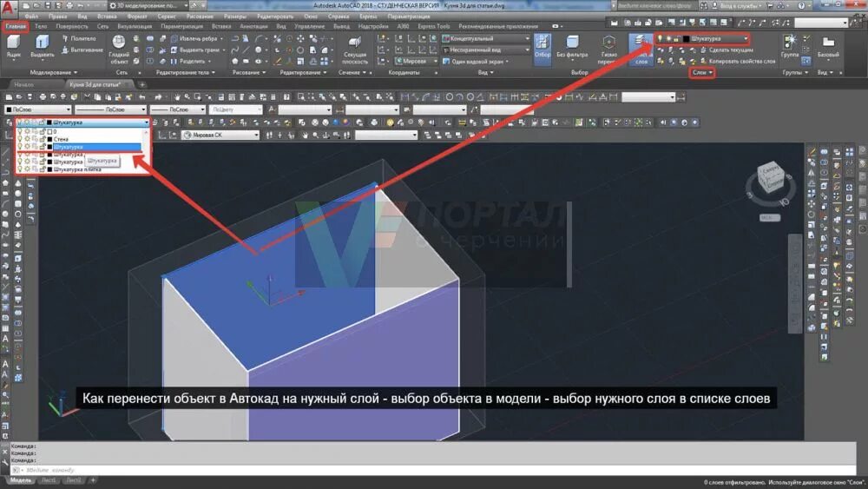Click Вход в службы sign-in button
868x489 pixels.
point(740,5)
